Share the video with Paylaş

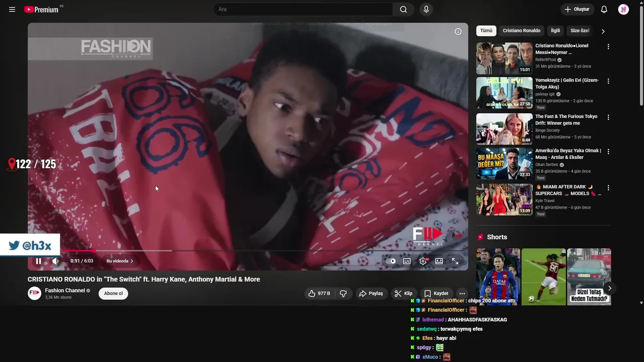click(371, 294)
